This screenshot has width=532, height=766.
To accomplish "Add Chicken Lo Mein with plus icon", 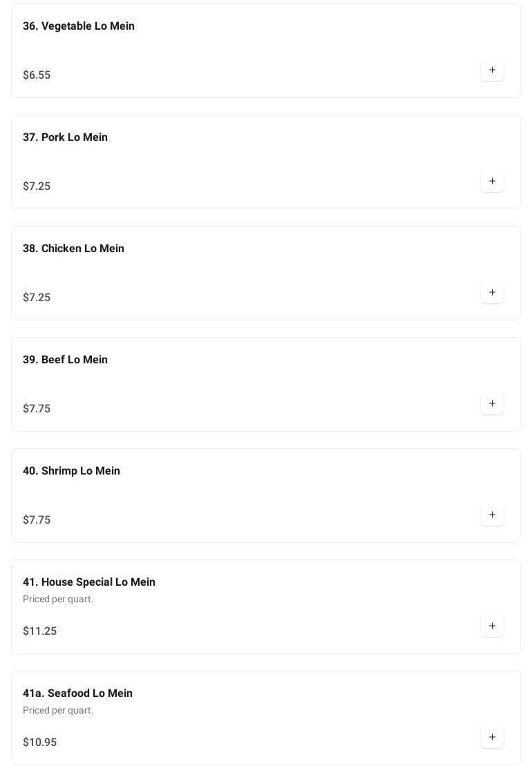I will (x=492, y=292).
